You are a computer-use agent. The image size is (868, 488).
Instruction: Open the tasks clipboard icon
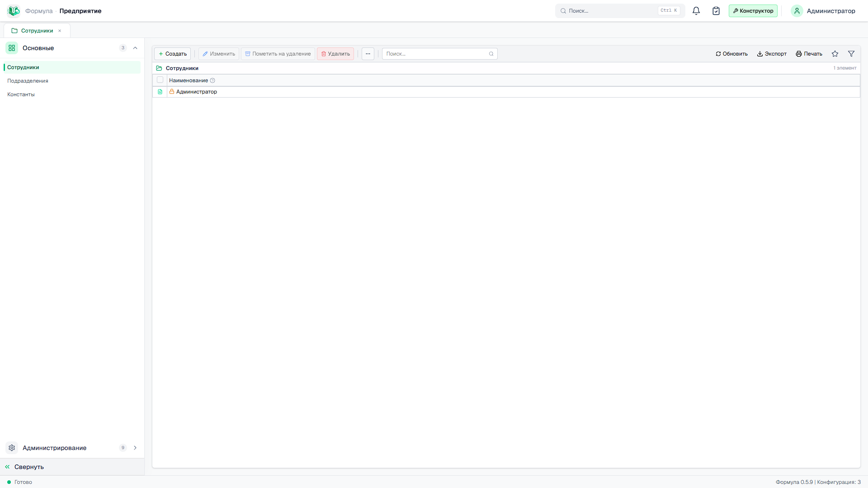pos(716,11)
